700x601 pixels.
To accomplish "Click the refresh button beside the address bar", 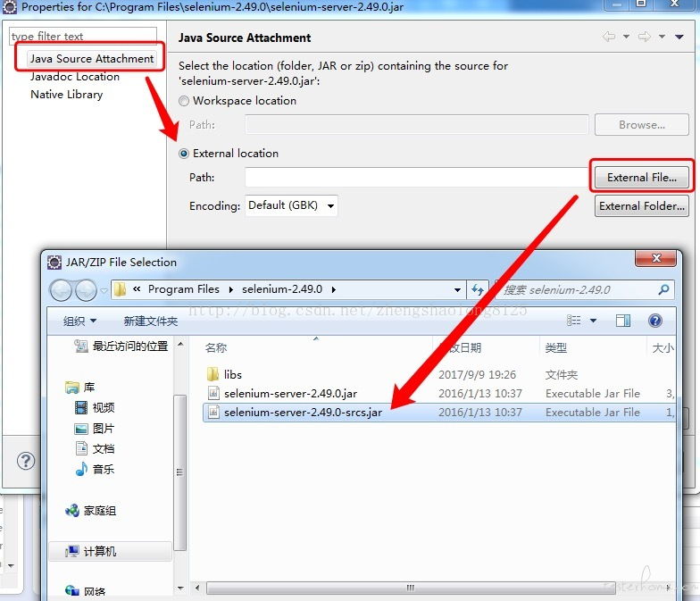I will pos(478,289).
